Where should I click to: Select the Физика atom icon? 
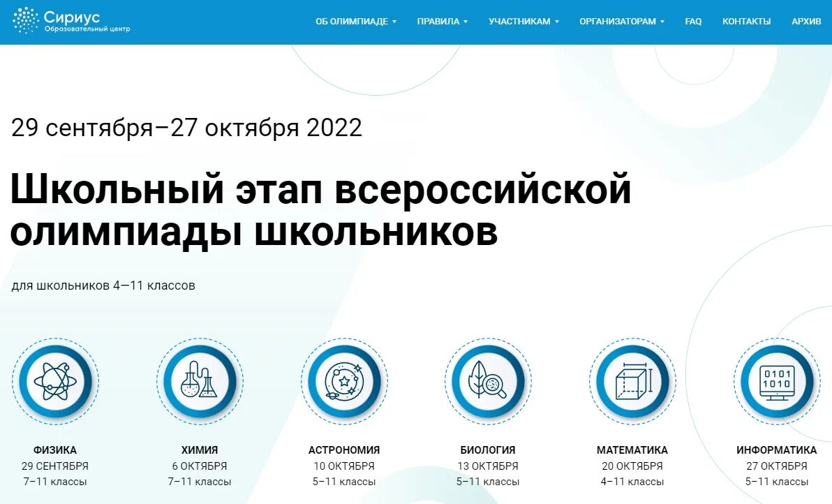pos(56,381)
